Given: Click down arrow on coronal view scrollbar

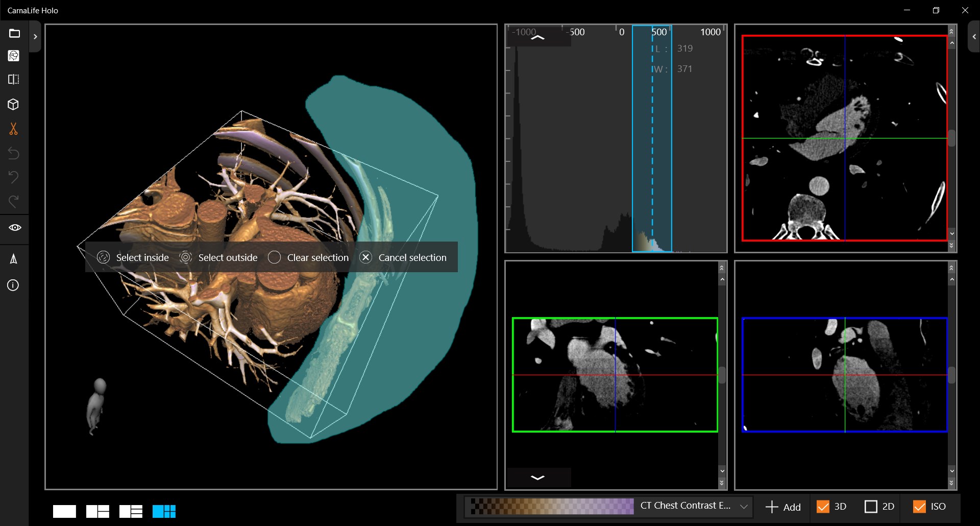Looking at the screenshot, I should [x=722, y=470].
